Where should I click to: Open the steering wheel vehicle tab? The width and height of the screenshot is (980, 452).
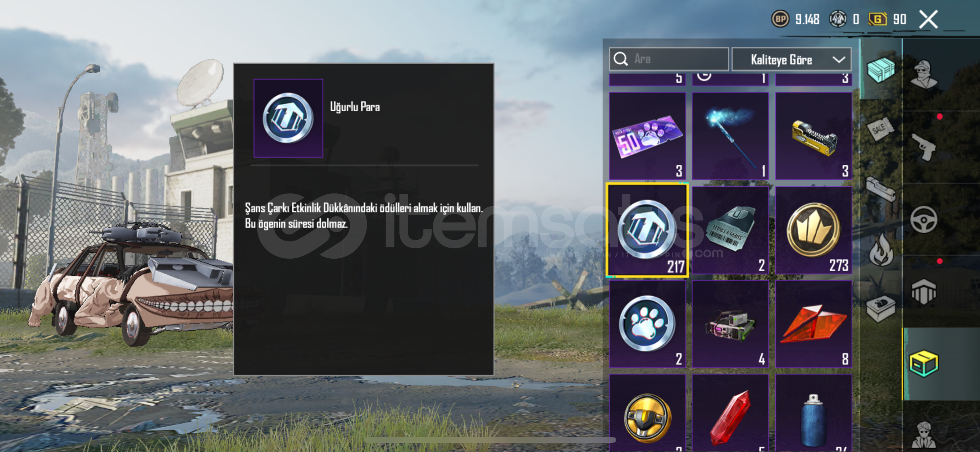tap(923, 219)
